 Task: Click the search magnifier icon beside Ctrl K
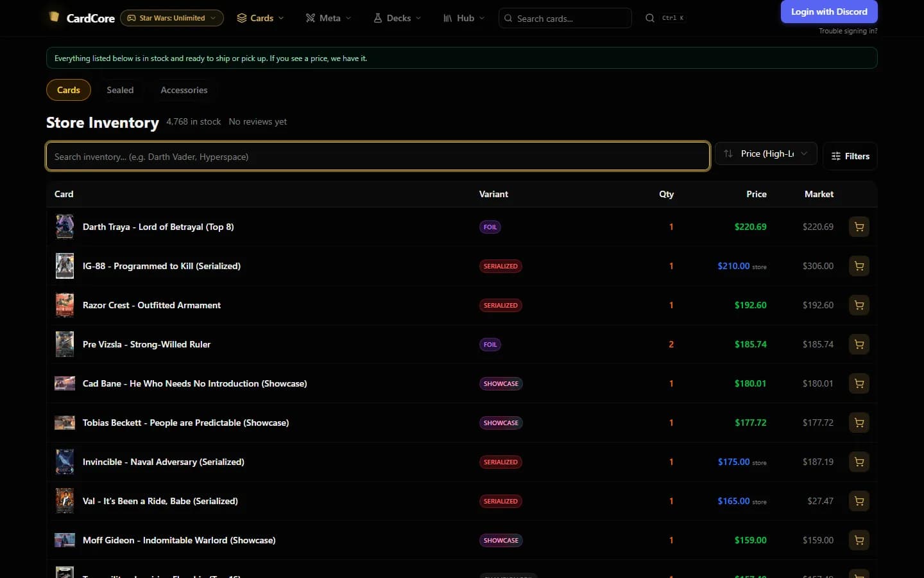point(650,18)
